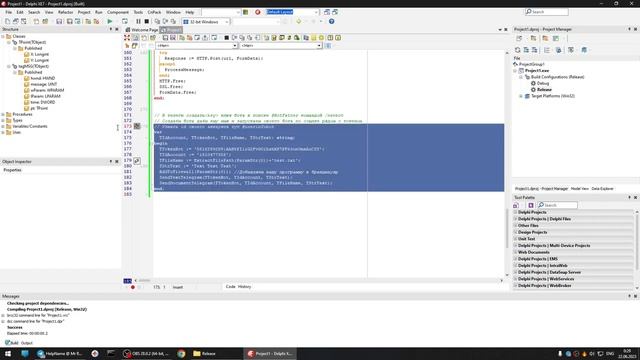This screenshot has height=360, width=640.
Task: Expand the Uses node in Structure
Action: click(x=3, y=132)
